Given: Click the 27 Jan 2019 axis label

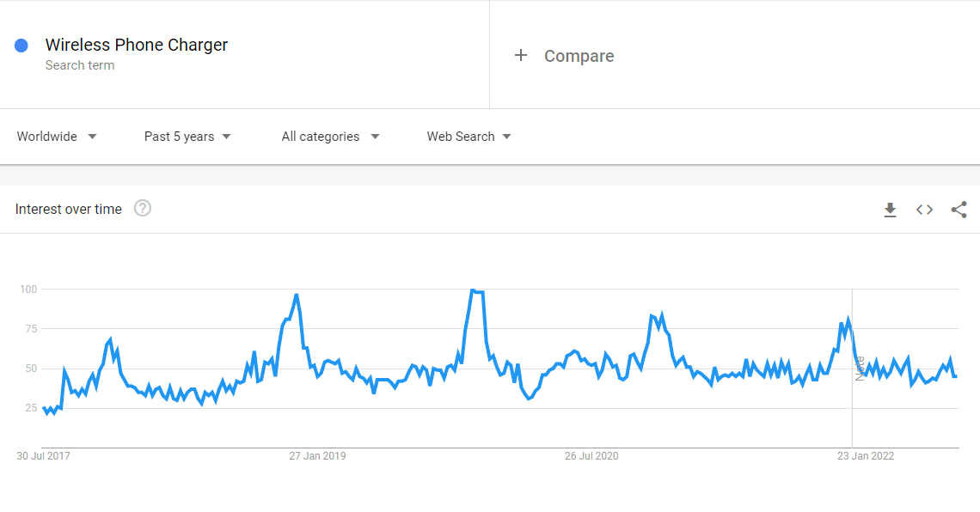Looking at the screenshot, I should (317, 456).
